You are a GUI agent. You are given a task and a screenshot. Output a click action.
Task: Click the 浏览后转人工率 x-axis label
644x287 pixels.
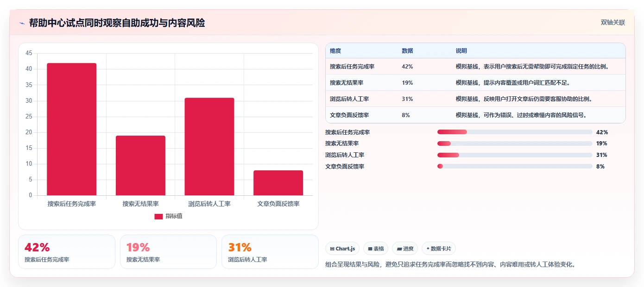click(x=209, y=204)
